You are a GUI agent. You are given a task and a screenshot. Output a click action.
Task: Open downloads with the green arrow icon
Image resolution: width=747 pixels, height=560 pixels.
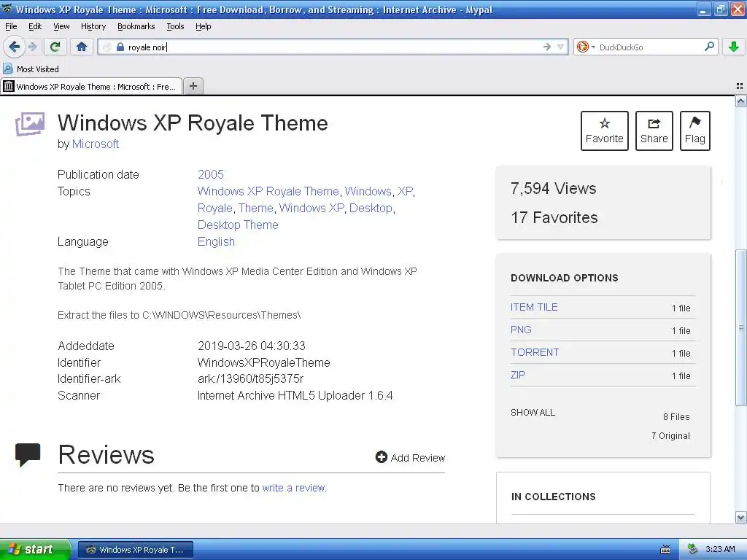pyautogui.click(x=734, y=47)
